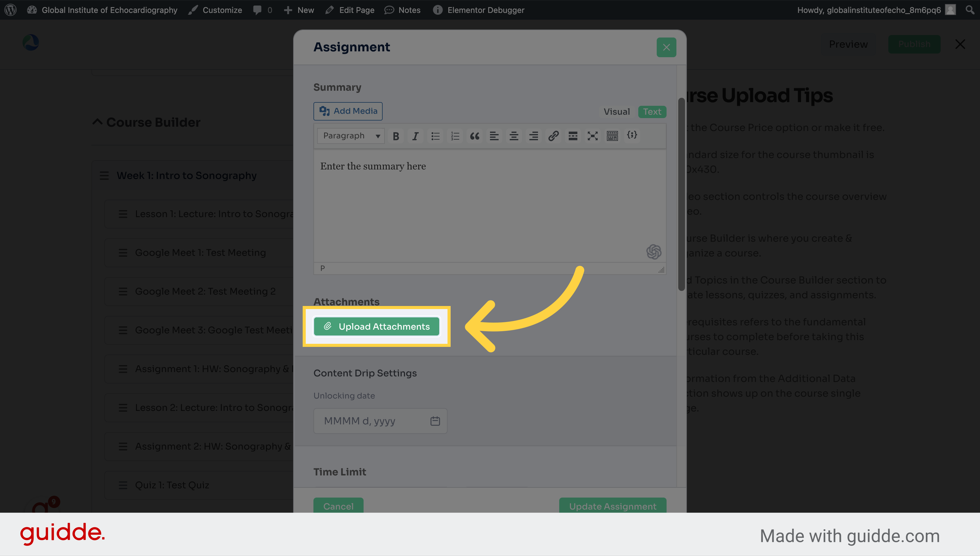
Task: Open the Unlocking date calendar picker
Action: (x=435, y=421)
